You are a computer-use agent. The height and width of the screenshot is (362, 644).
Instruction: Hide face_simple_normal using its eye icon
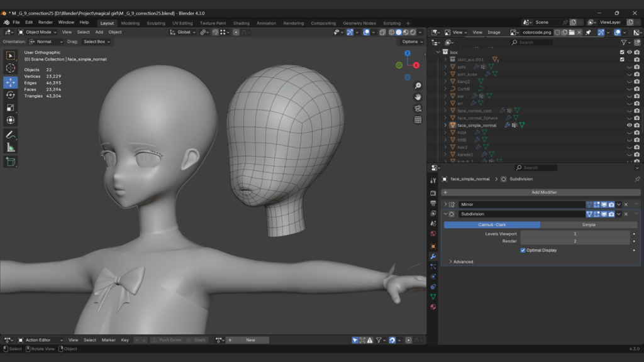pyautogui.click(x=629, y=125)
